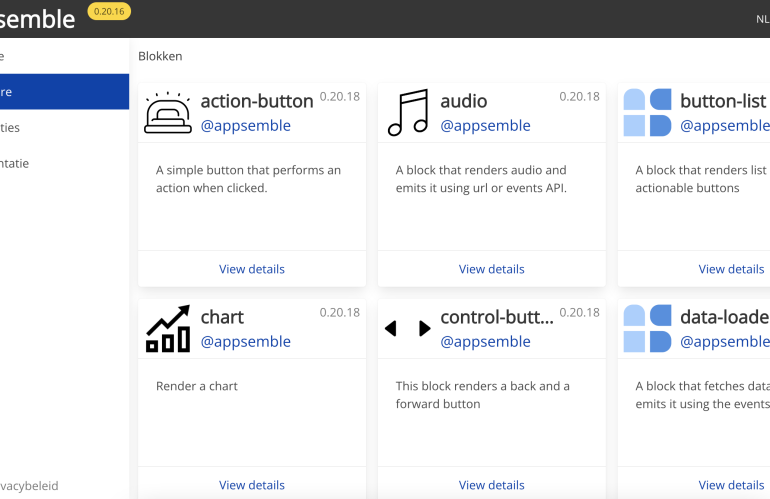Open @appsemble link under action-button

[246, 126]
